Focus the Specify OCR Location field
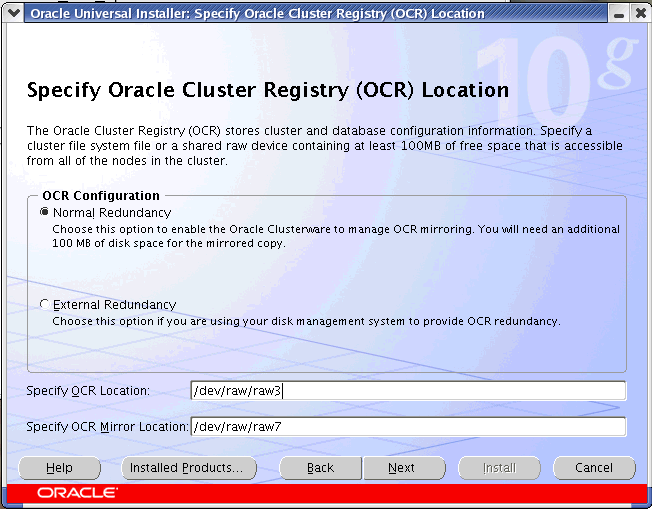652x509 pixels. pyautogui.click(x=408, y=391)
